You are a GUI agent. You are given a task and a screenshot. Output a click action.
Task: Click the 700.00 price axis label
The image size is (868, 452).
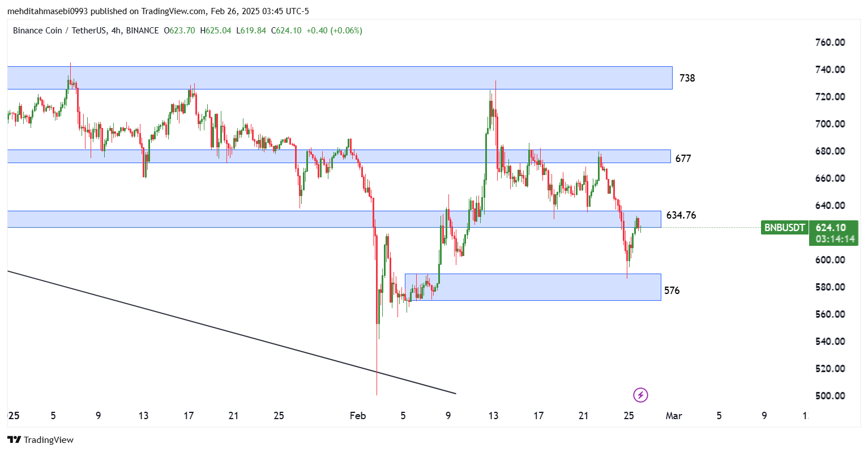pyautogui.click(x=830, y=124)
